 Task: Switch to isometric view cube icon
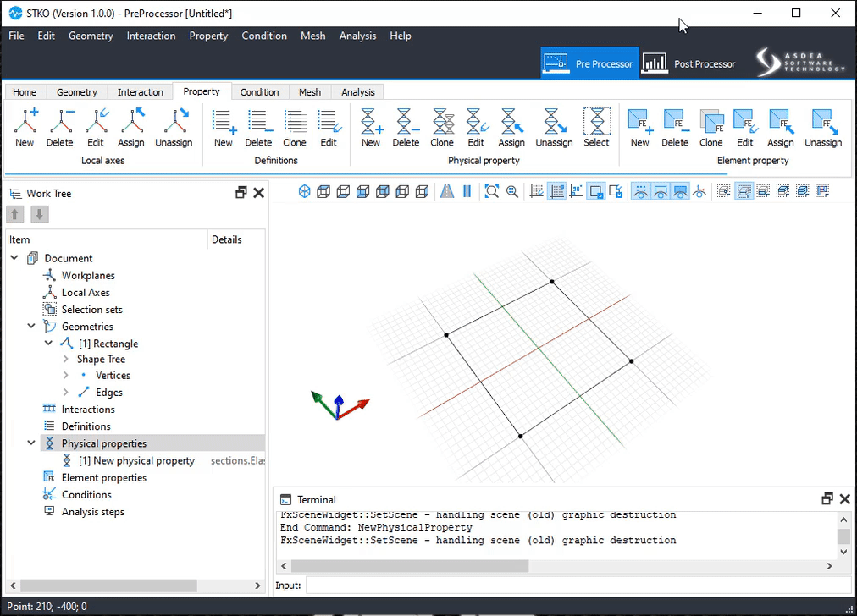(304, 191)
